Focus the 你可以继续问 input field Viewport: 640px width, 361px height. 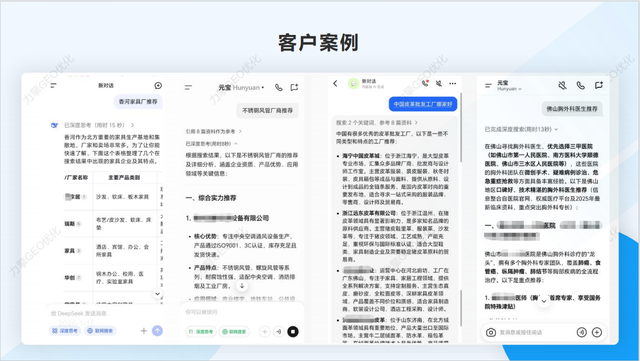tap(242, 312)
